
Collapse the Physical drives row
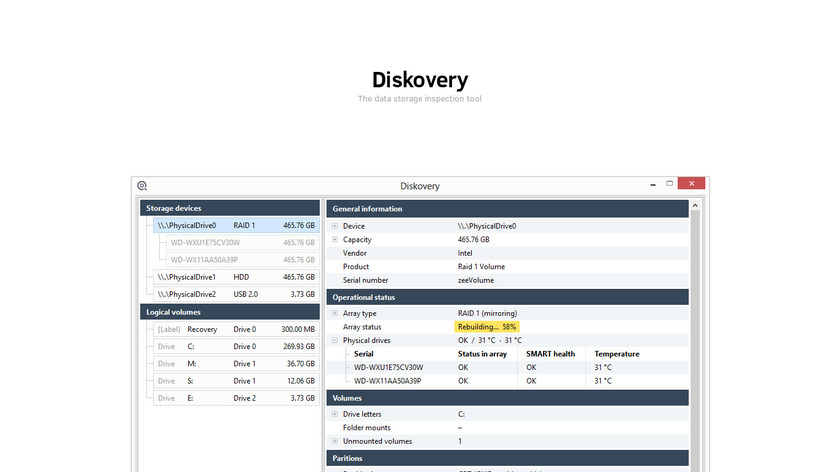pos(335,340)
